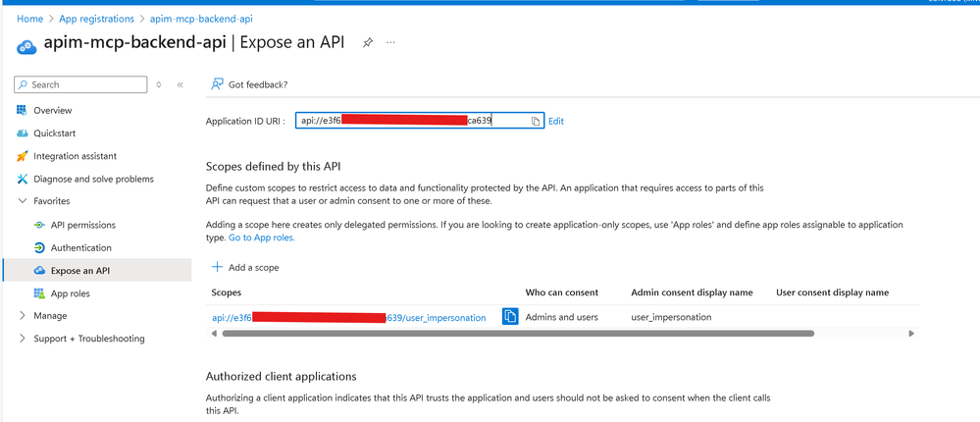Copy the Application ID URI
This screenshot has height=422, width=980.
pos(536,122)
